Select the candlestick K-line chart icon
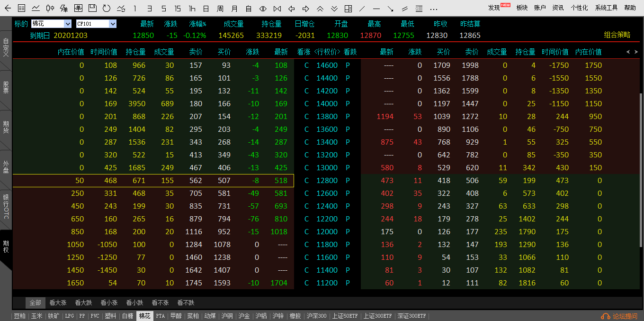This screenshot has width=644, height=321. pos(50,8)
